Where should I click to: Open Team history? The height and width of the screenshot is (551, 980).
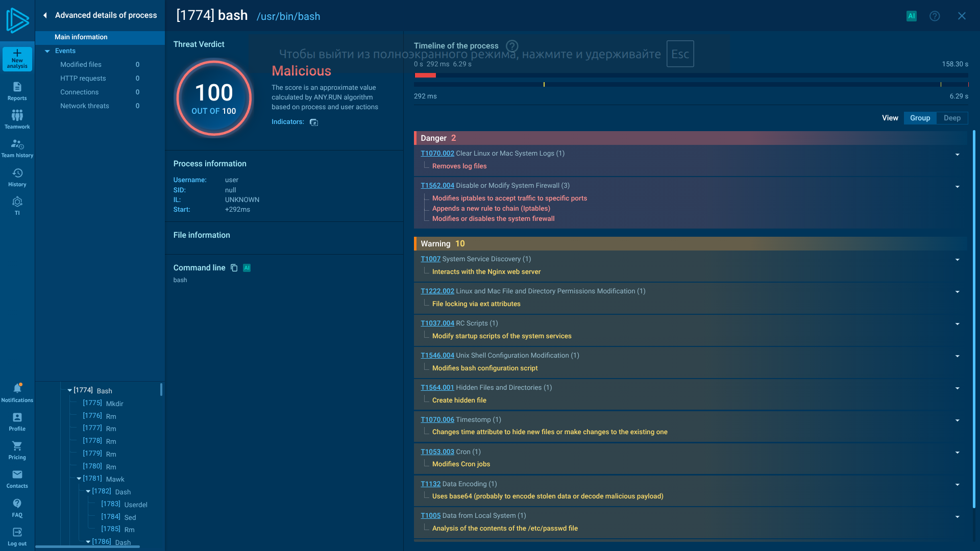tap(17, 148)
